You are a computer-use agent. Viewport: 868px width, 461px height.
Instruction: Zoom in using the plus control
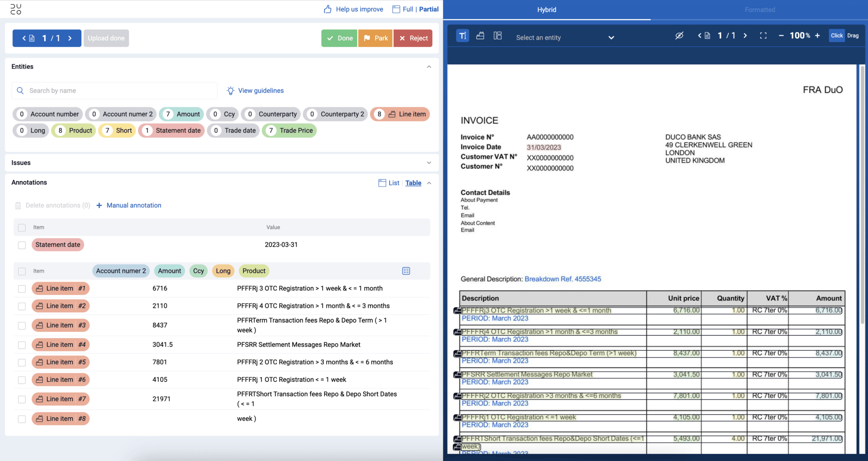pyautogui.click(x=818, y=36)
